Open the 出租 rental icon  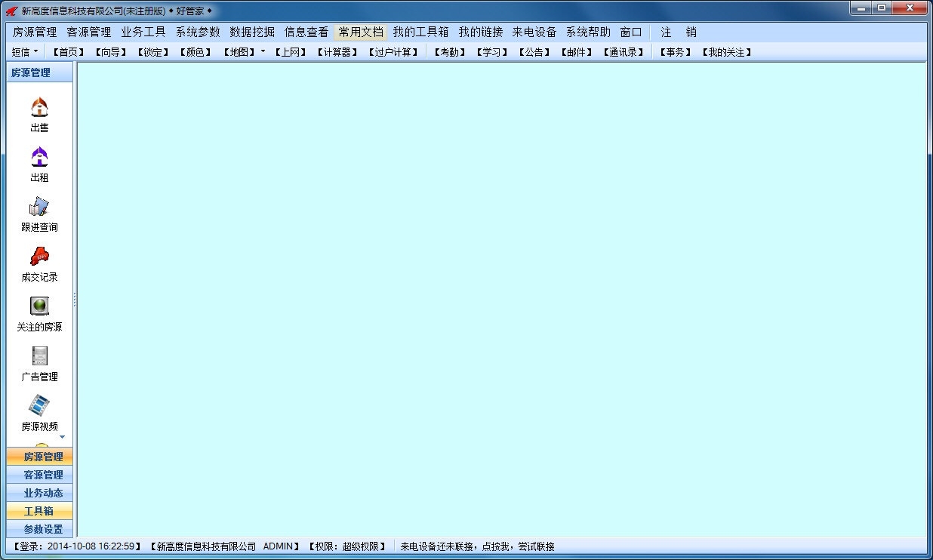point(39,156)
